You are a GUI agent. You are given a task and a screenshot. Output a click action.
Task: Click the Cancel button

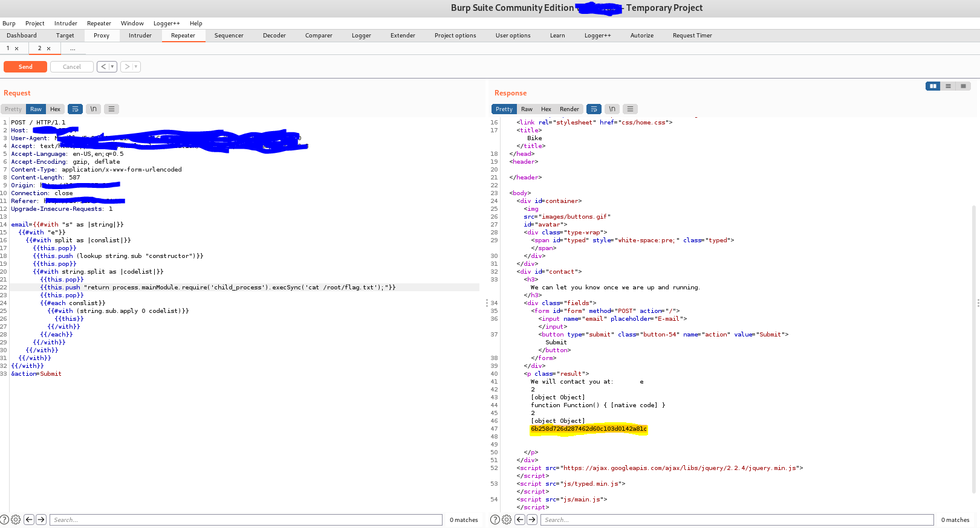[x=72, y=66]
